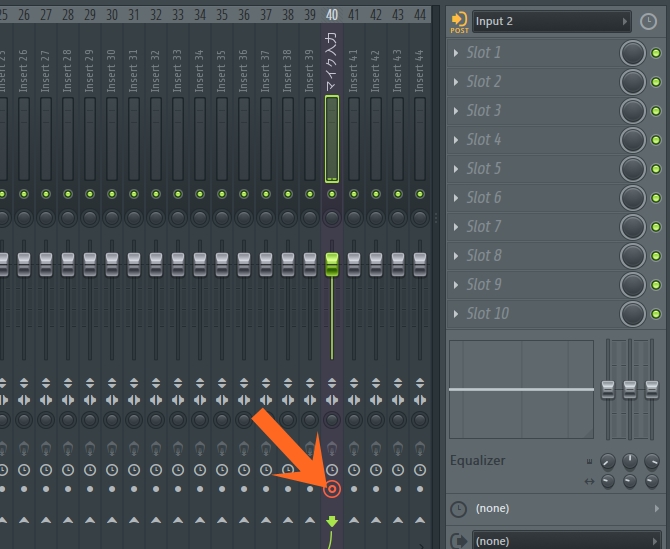The width and height of the screenshot is (670, 549).
Task: Click the polarity flip arrows on Insert 42
Action: [x=376, y=382]
